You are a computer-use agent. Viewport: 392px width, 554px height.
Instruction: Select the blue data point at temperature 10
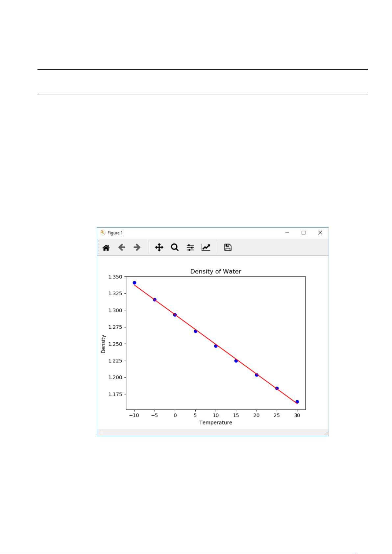click(x=216, y=346)
